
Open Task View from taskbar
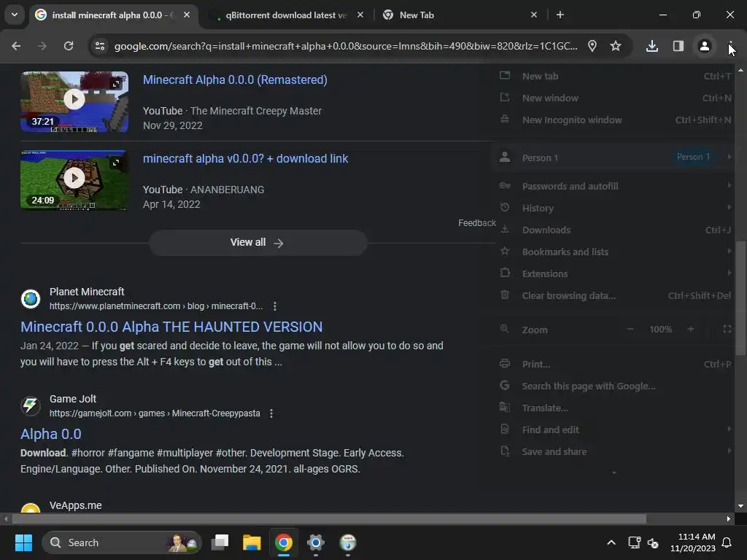(220, 542)
